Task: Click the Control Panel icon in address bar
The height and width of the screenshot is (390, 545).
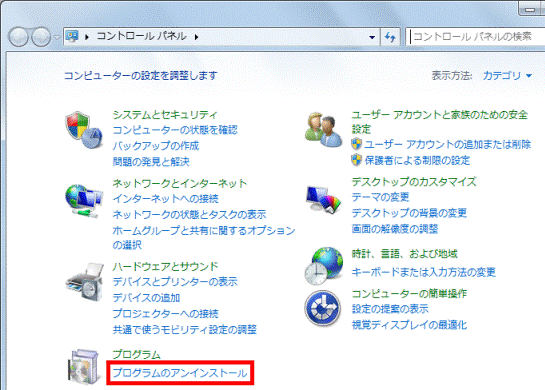Action: pos(73,36)
